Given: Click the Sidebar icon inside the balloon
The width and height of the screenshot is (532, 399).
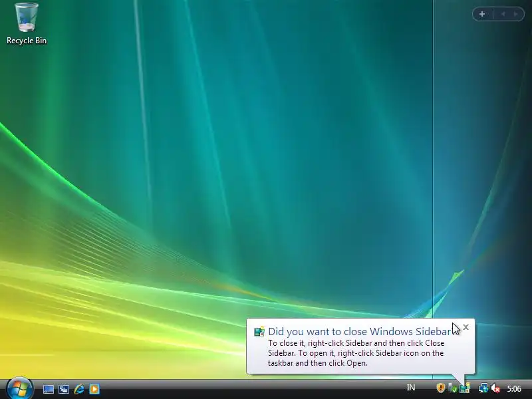Looking at the screenshot, I should point(259,331).
